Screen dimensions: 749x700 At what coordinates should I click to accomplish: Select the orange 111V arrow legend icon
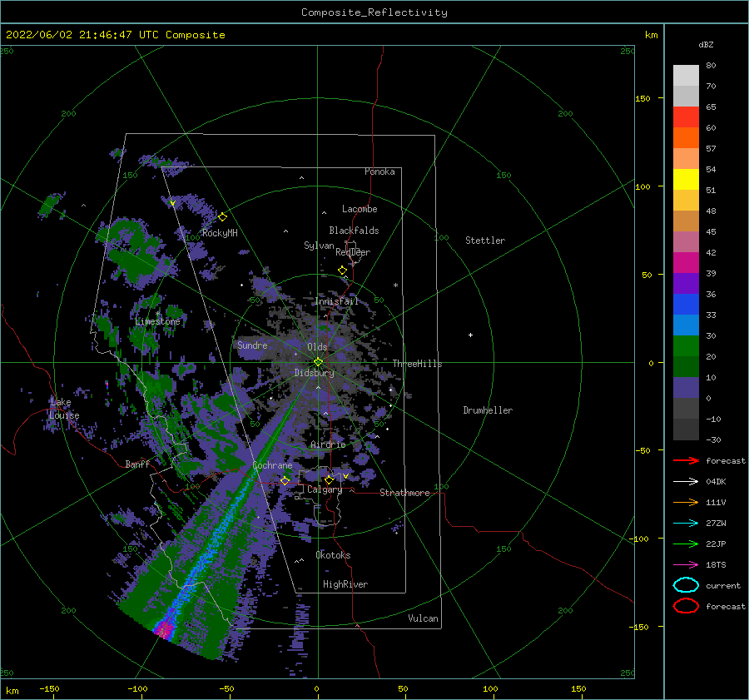tap(686, 502)
